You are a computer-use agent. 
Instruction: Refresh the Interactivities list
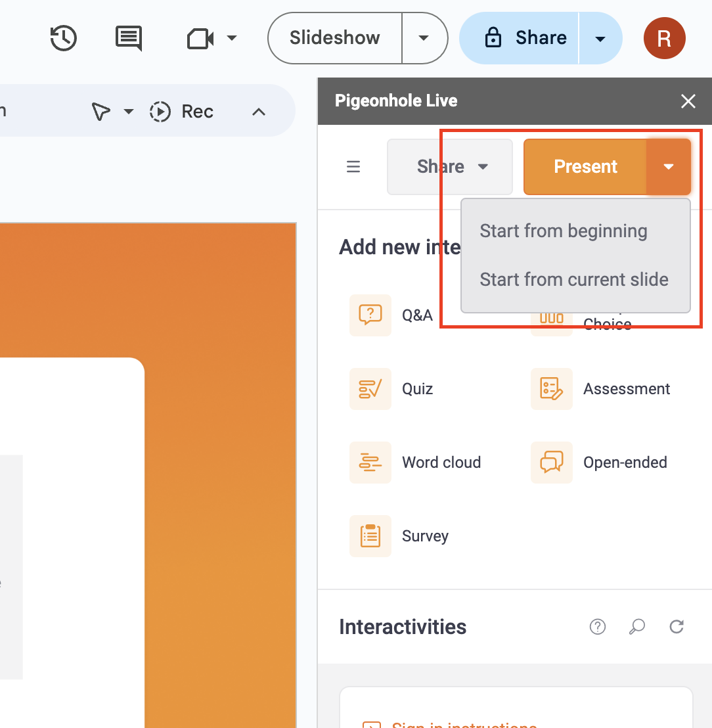pyautogui.click(x=677, y=627)
